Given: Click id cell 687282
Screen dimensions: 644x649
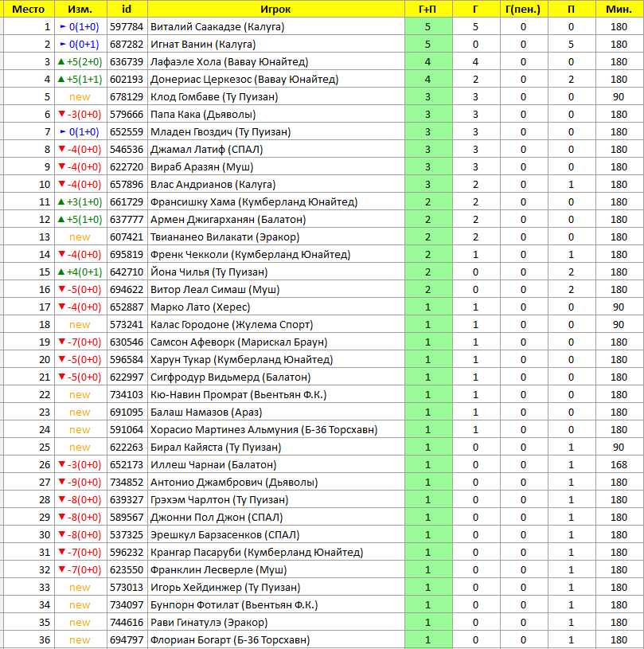Looking at the screenshot, I should (127, 45).
